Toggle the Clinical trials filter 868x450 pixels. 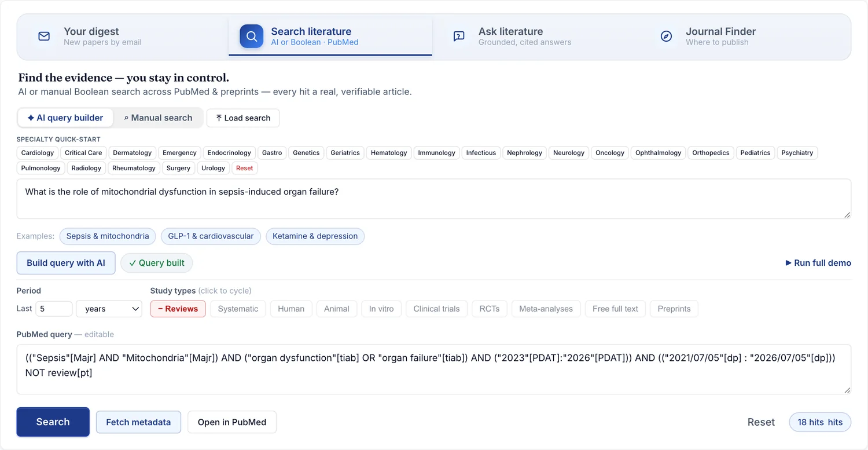click(x=437, y=309)
